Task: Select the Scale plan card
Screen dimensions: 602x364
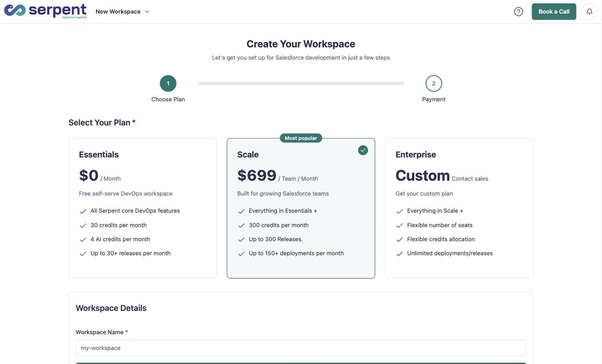Action: point(301,208)
